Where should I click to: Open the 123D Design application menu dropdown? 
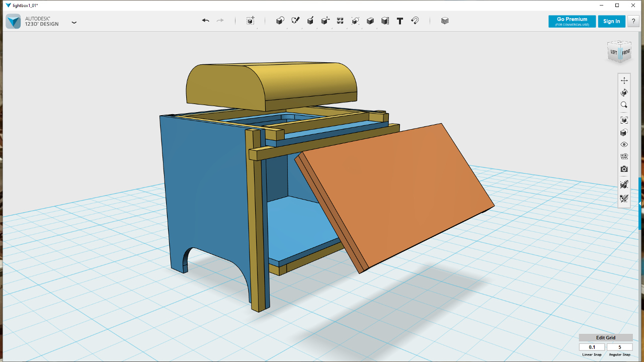[74, 22]
